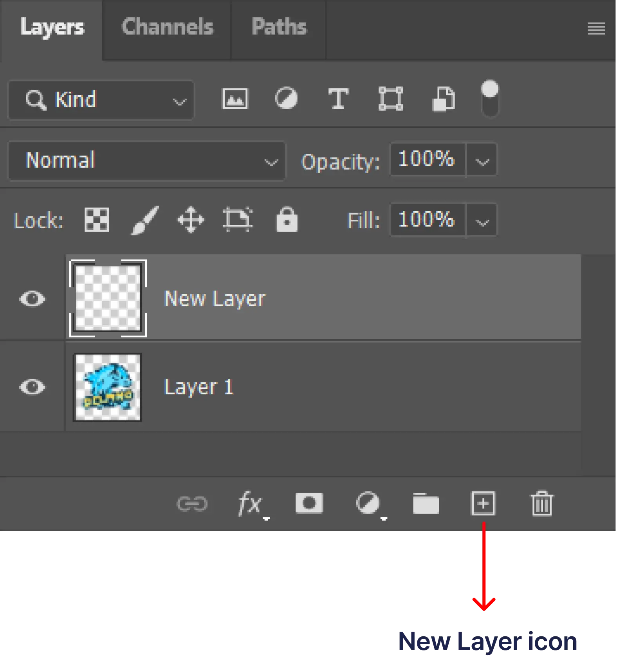Click the Fill 100% field
Viewport: 617px width, 672px height.
coord(428,220)
